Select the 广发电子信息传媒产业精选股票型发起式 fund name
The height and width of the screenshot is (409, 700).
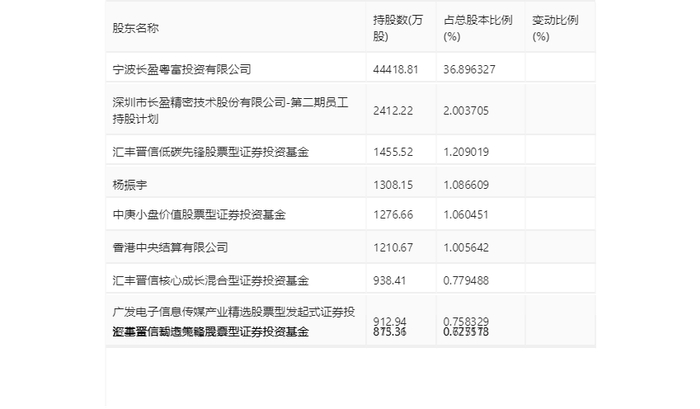[x=234, y=312]
